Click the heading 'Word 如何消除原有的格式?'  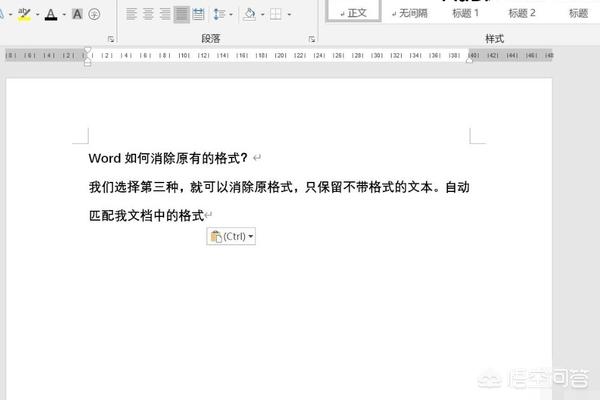point(168,158)
